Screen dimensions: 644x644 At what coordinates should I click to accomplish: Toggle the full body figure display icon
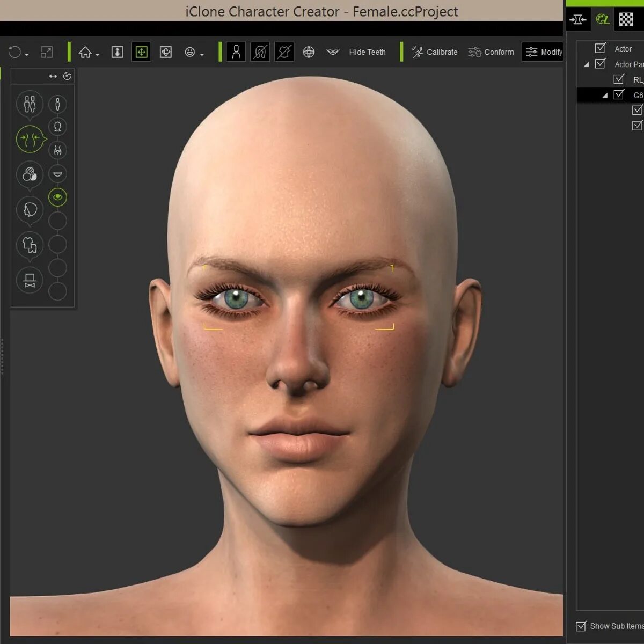point(236,52)
